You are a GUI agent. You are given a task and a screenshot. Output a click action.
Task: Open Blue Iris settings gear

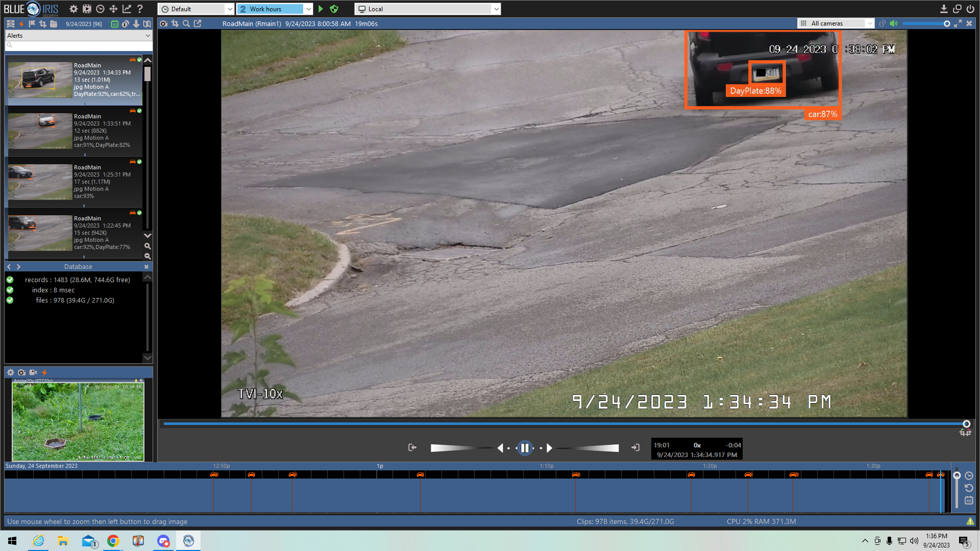(x=73, y=9)
